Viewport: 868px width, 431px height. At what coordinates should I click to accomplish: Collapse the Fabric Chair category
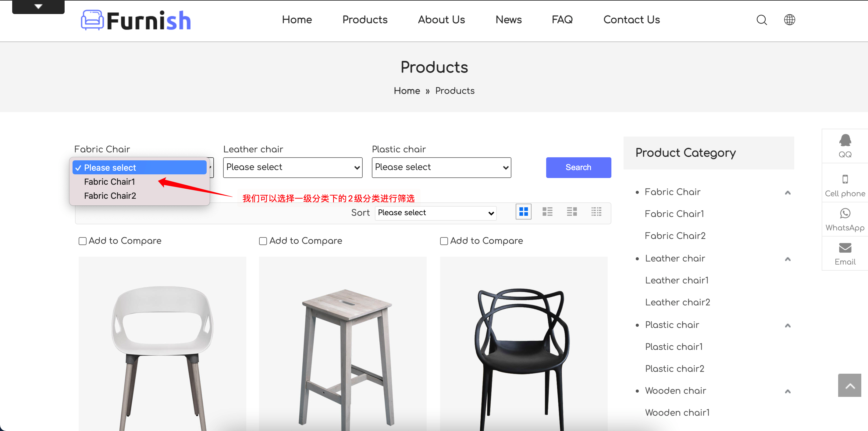(x=788, y=192)
